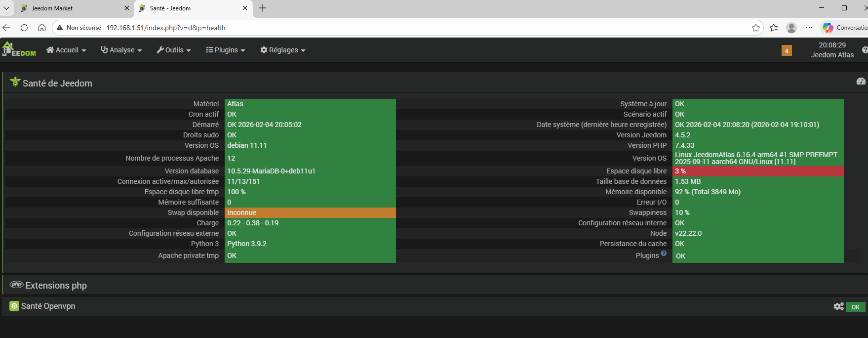This screenshot has width=868, height=338.
Task: Click the Mémoire disponible 92 % value
Action: (x=758, y=192)
